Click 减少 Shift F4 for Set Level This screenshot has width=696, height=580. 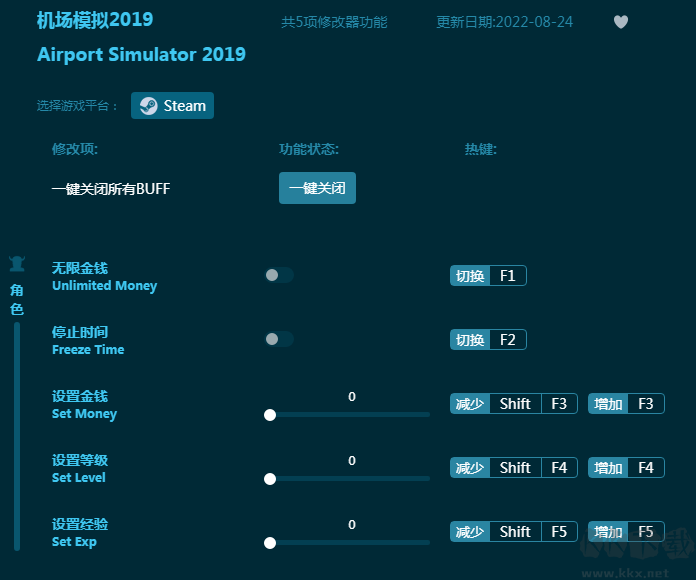(513, 468)
